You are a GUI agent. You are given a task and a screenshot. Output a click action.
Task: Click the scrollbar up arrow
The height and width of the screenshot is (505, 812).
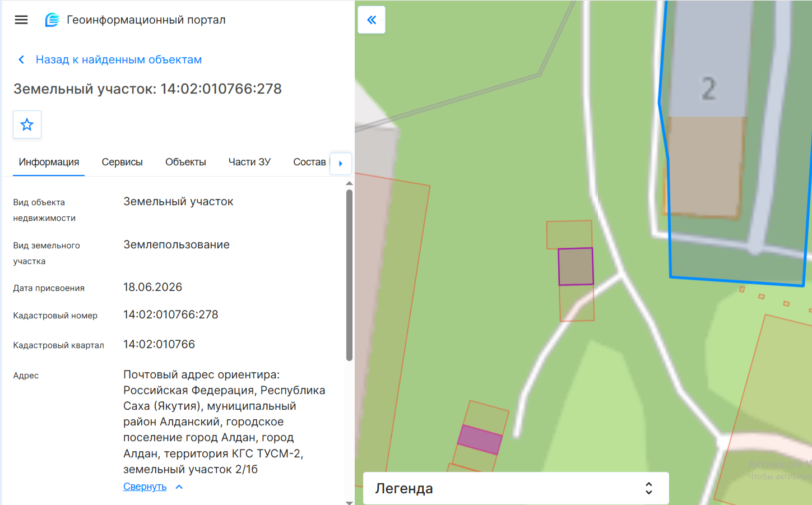click(x=349, y=183)
